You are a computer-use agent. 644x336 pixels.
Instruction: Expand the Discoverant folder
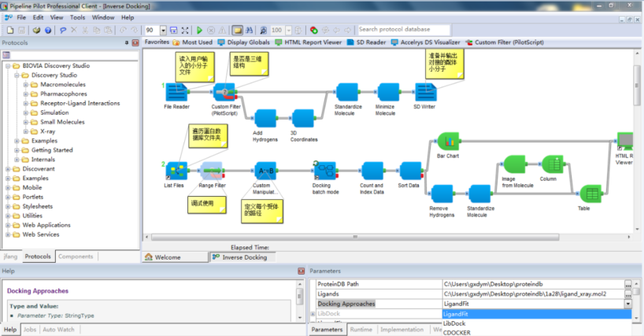click(8, 169)
